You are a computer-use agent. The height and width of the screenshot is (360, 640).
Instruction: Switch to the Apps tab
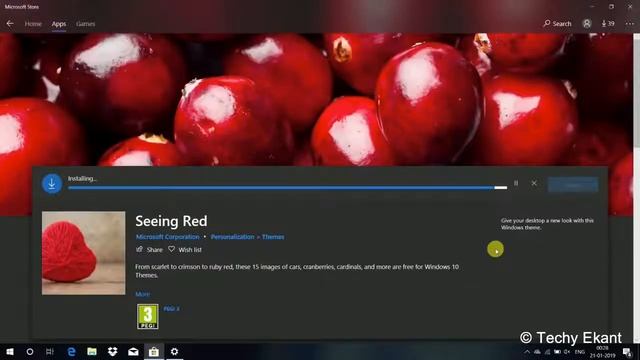pos(59,24)
